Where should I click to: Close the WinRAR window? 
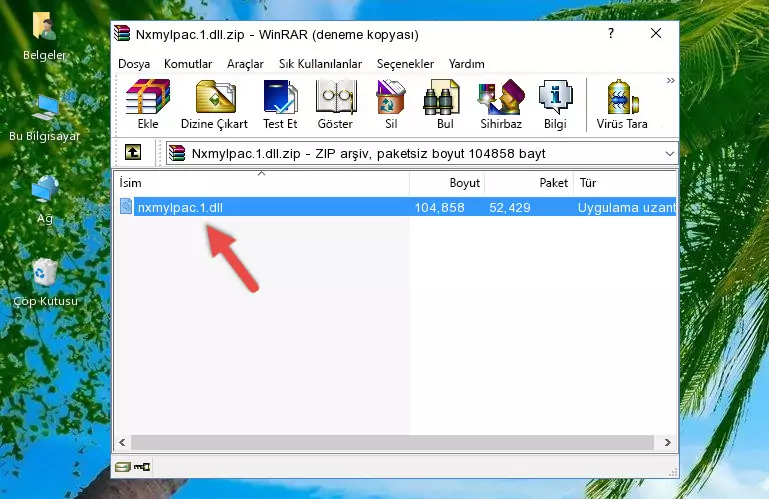pos(656,33)
